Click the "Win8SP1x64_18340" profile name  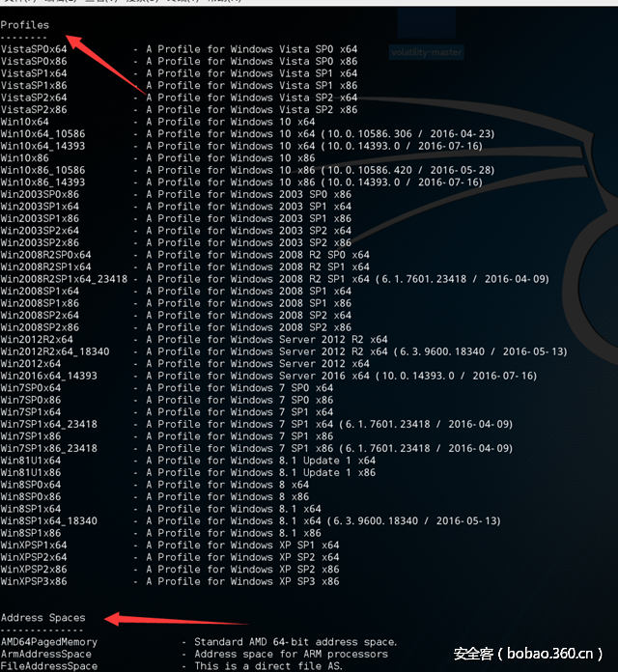(x=49, y=520)
